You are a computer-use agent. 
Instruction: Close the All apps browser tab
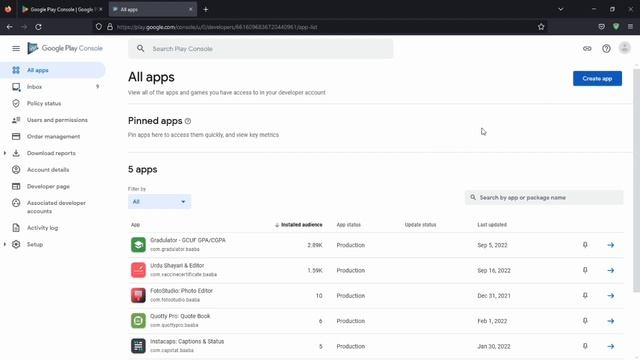point(190,9)
